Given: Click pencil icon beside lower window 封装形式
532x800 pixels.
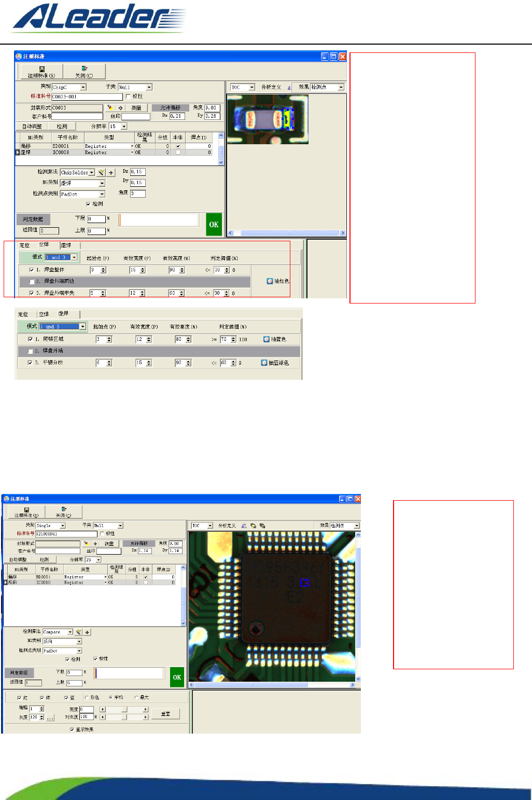Looking at the screenshot, I should (86, 544).
